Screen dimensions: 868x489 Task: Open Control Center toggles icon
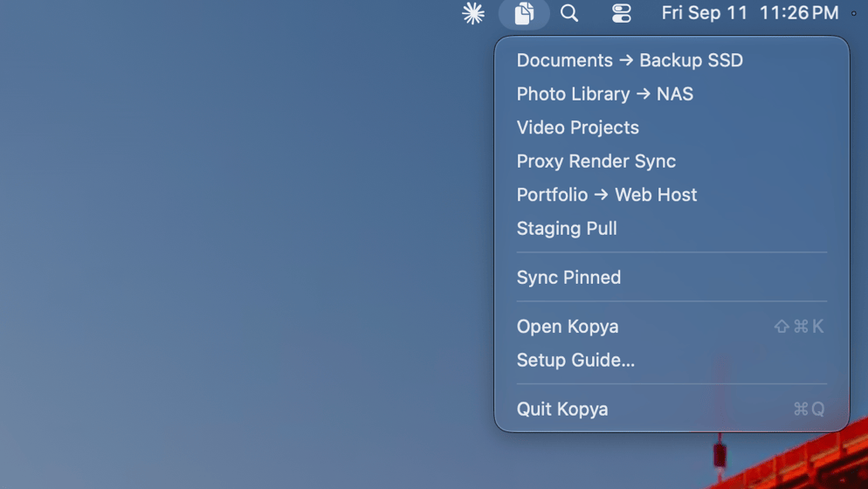(621, 13)
